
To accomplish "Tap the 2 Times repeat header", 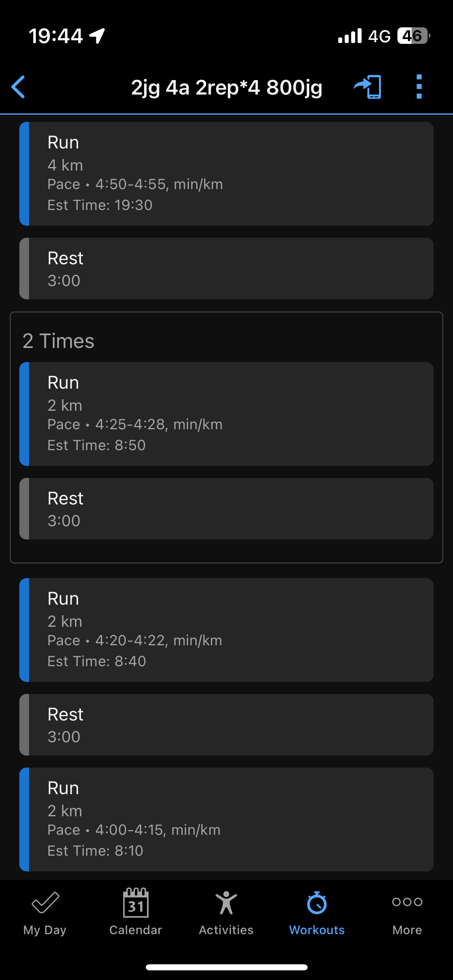I will pyautogui.click(x=59, y=341).
